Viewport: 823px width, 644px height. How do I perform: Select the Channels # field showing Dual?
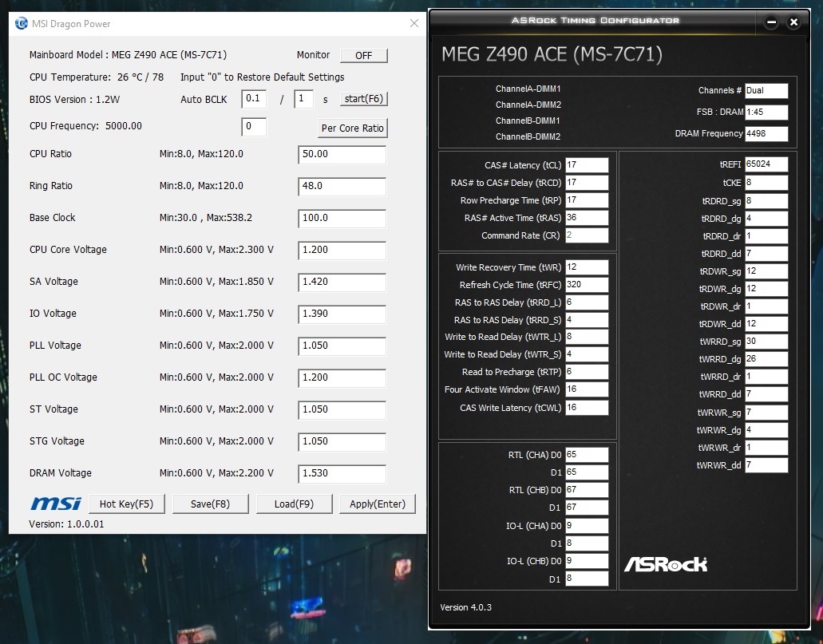(766, 91)
